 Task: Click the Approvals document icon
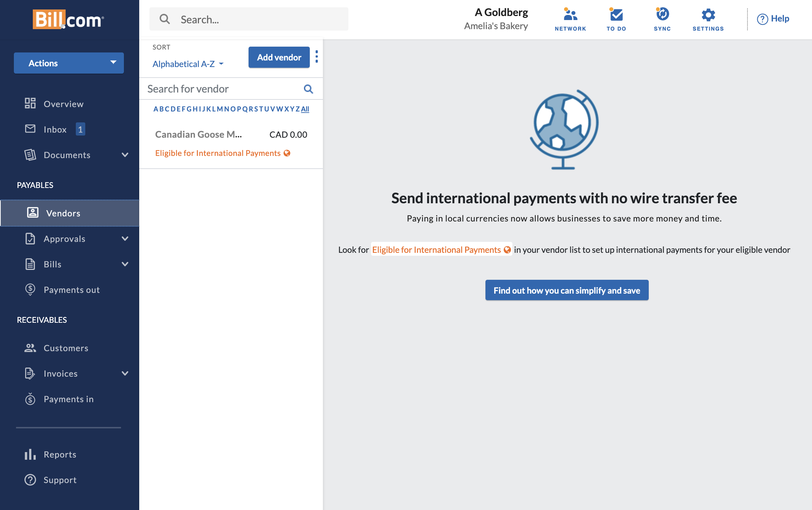[x=30, y=239]
